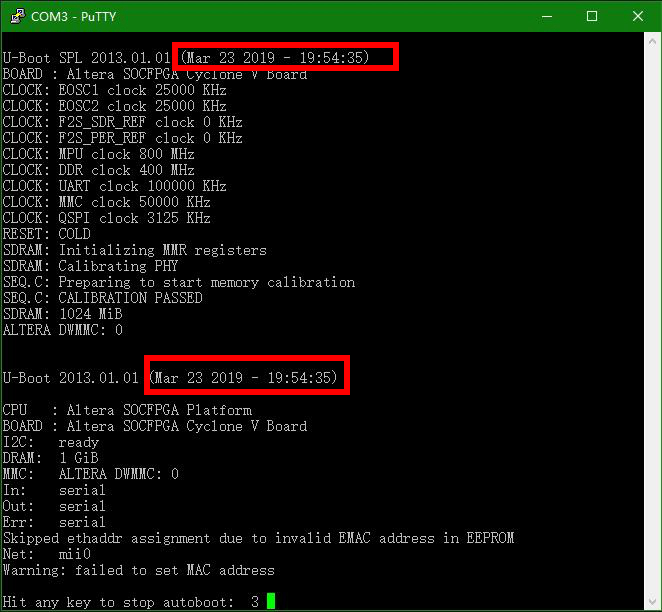662x612 pixels.
Task: Click the 'MPU clock 800 MHz' line
Action: pyautogui.click(x=98, y=154)
